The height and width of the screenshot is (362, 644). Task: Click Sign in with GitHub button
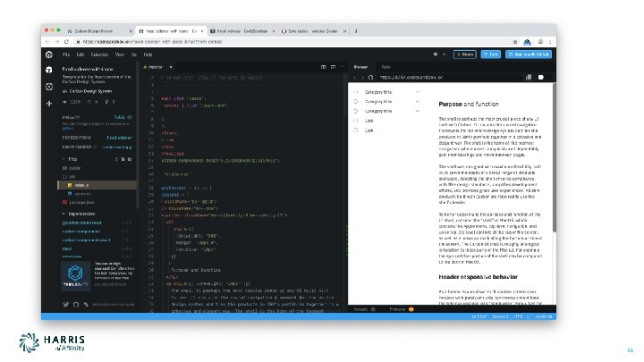point(529,55)
